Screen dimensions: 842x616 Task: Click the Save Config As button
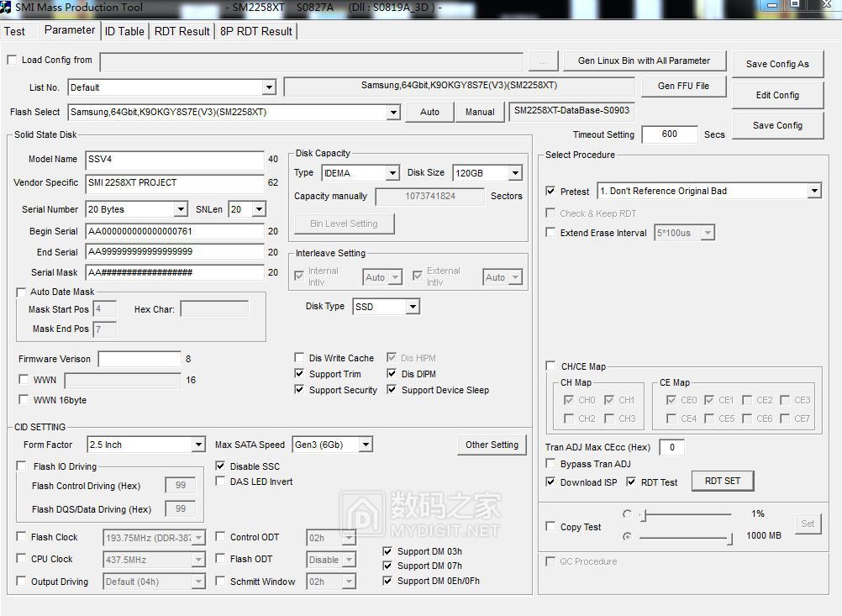[777, 64]
